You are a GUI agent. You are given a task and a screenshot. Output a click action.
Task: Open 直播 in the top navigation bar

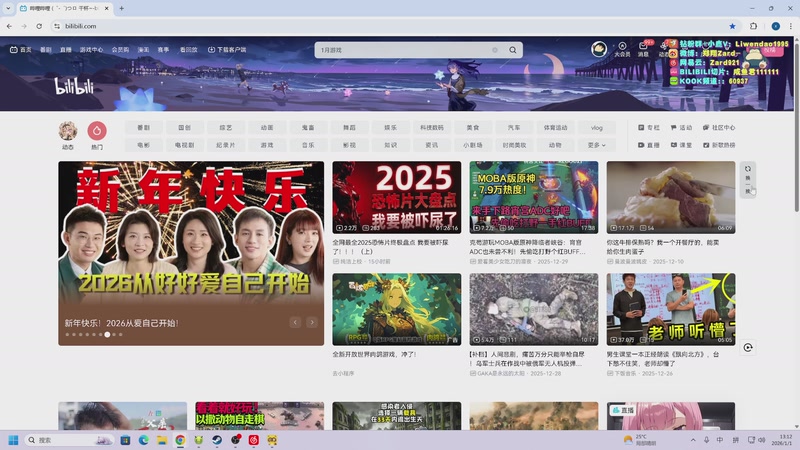66,49
